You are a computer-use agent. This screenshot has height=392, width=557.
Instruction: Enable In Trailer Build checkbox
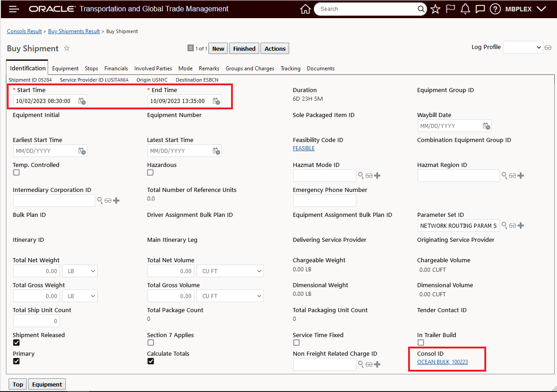421,343
